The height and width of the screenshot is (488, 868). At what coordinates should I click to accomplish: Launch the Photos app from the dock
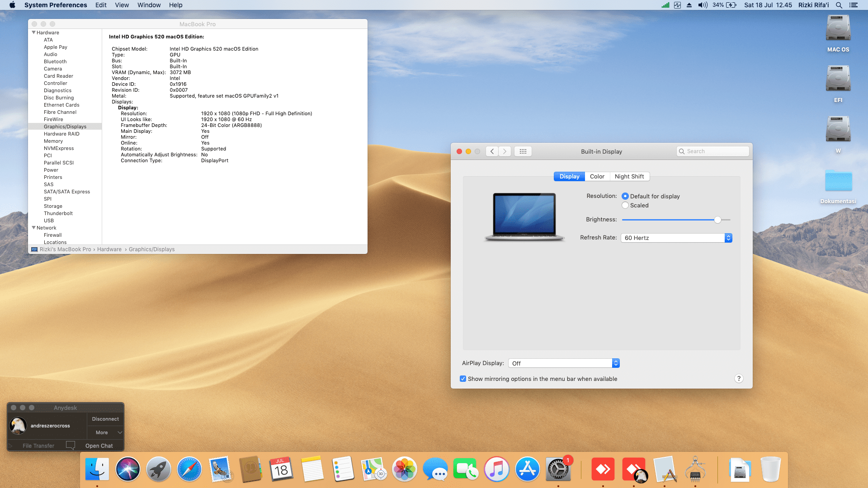click(x=404, y=469)
